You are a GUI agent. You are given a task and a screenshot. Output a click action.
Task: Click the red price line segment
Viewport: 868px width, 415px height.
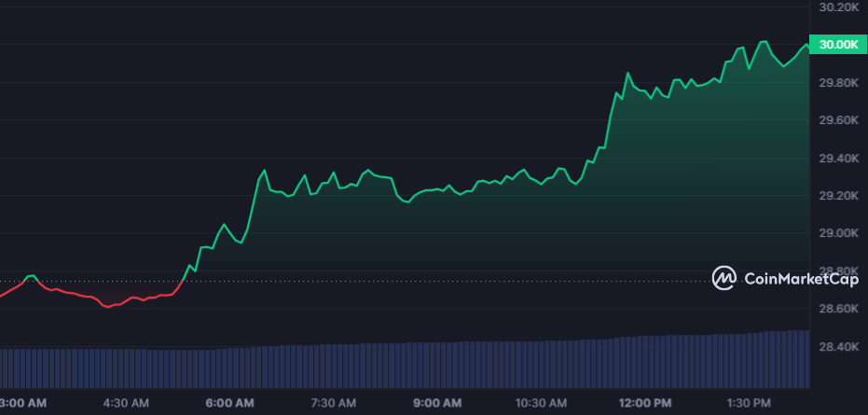93,298
